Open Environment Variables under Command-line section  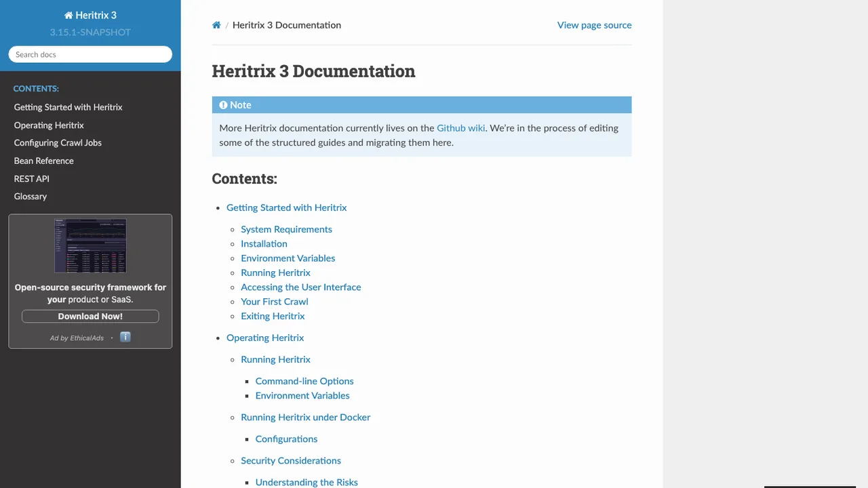[x=302, y=396]
